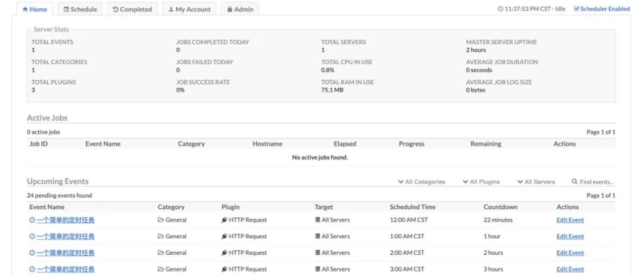Click clock icon of the 3:00 AM event
Screen dimensions: 644x274
(32, 269)
